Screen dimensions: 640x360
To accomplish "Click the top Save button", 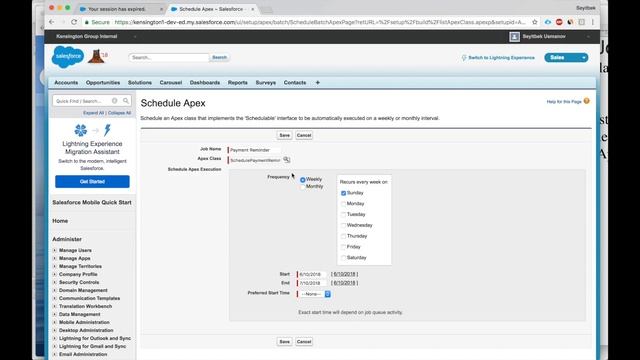I will (284, 135).
